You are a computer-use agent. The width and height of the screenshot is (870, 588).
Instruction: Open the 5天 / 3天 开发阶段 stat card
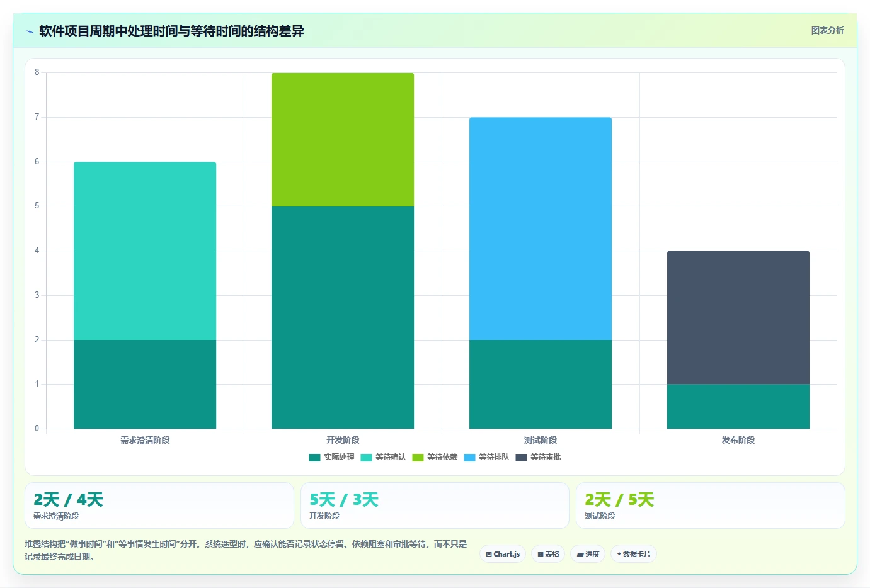(x=435, y=506)
